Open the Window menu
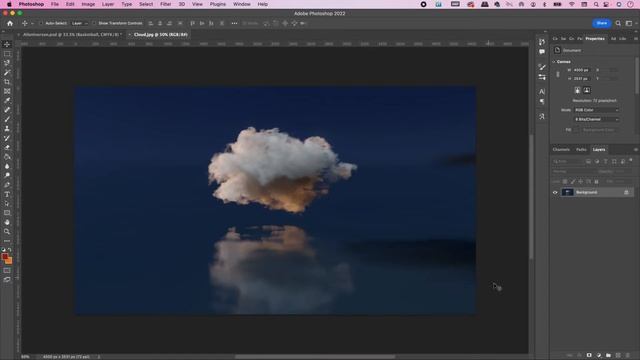Image resolution: width=640 pixels, height=360 pixels. (x=242, y=4)
